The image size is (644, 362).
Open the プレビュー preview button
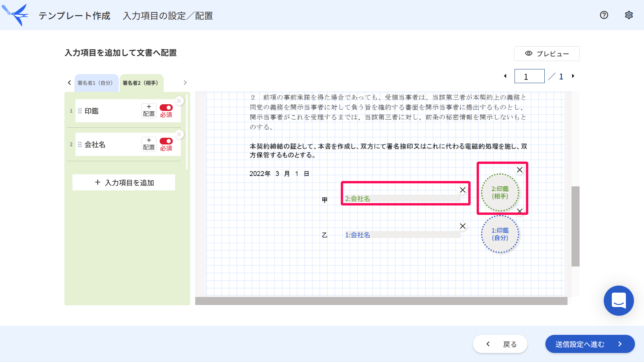[x=547, y=54]
